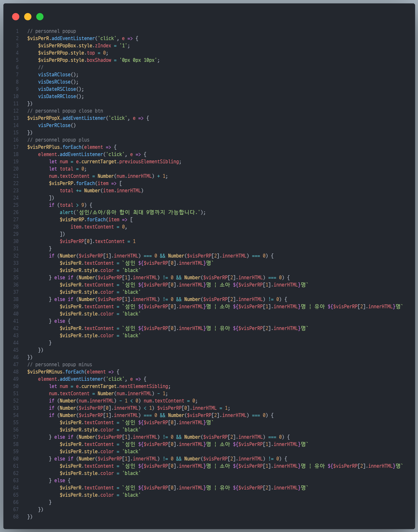418x532 pixels.
Task: Select the '// personnel popup close btn' comment
Action: [x=65, y=111]
